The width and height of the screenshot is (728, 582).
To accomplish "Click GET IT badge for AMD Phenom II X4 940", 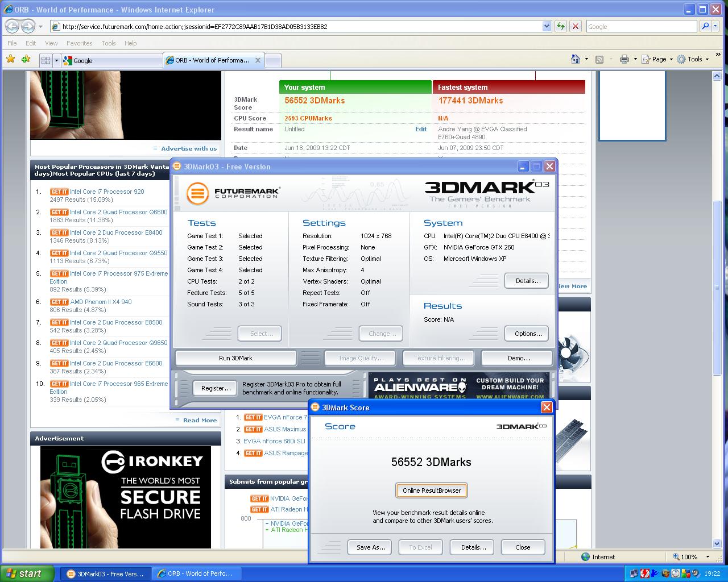I will 59,302.
